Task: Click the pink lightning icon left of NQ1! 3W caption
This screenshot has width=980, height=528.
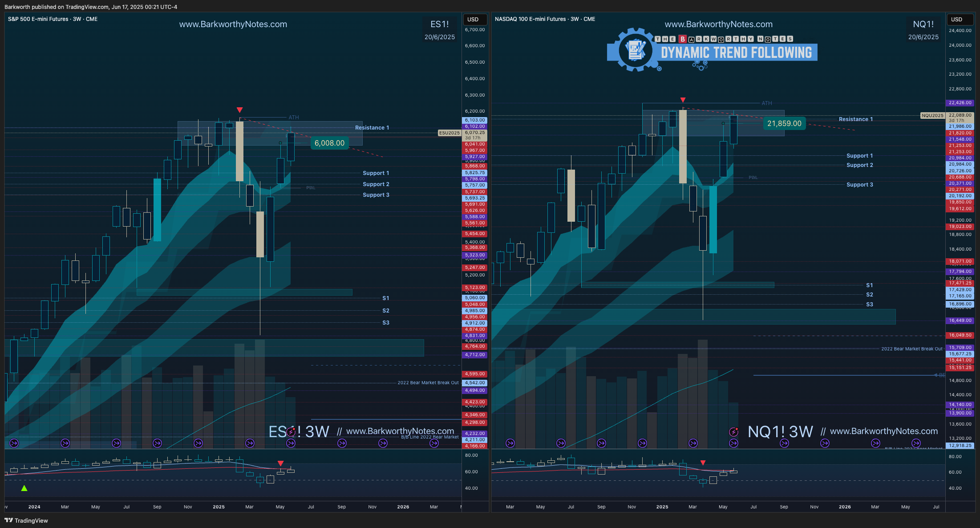Action: [733, 432]
